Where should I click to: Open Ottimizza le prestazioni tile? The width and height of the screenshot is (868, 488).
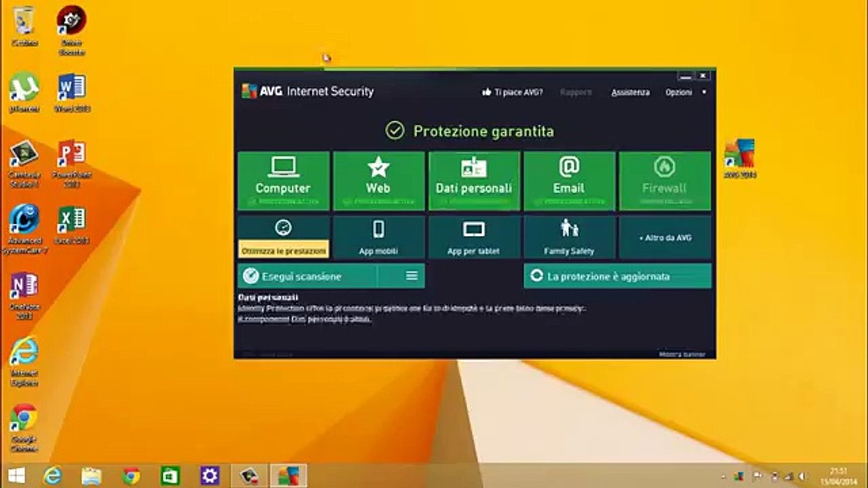[283, 237]
